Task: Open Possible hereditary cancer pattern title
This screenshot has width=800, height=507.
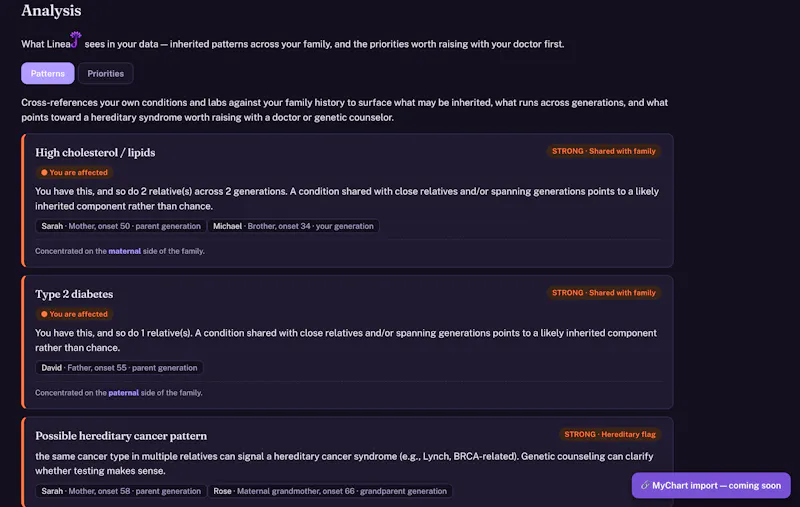Action: 121,436
